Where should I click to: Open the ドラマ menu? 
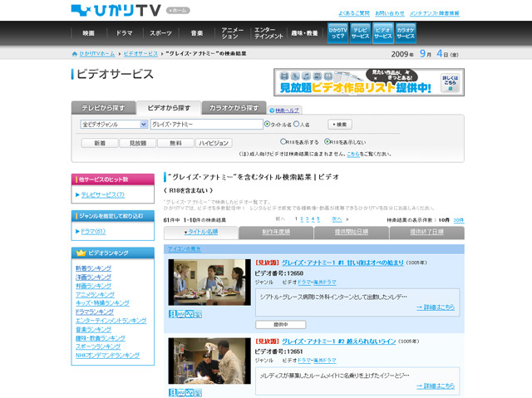tap(124, 33)
